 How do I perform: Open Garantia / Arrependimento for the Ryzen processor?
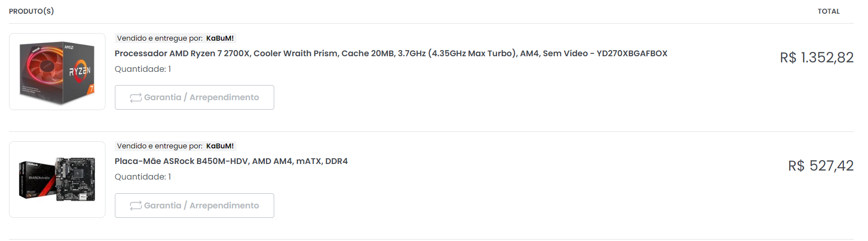pyautogui.click(x=194, y=97)
